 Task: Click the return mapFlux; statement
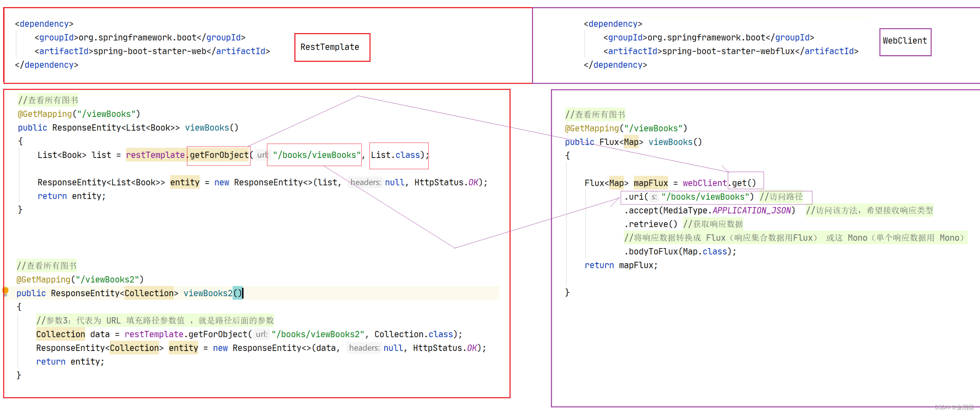tap(621, 265)
